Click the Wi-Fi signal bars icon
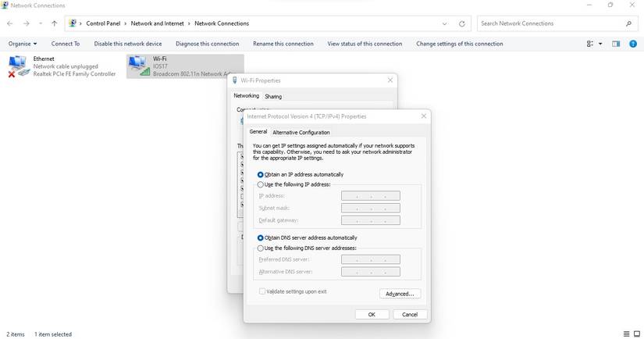Image resolution: width=644 pixels, height=339 pixels. (145, 72)
